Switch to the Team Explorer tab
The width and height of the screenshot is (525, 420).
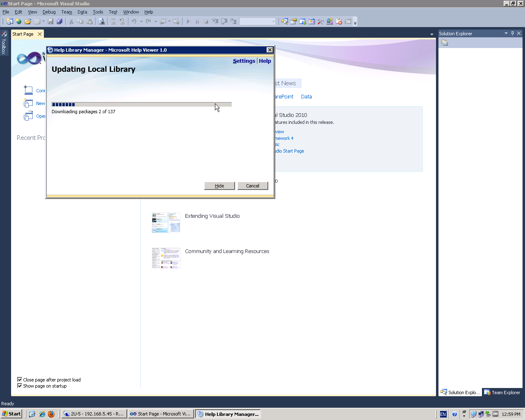click(x=502, y=393)
